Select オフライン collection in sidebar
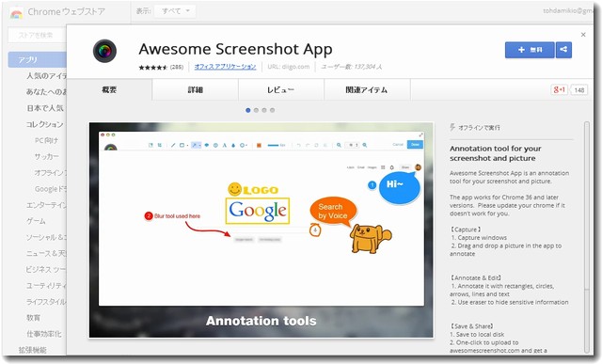 [x=50, y=173]
